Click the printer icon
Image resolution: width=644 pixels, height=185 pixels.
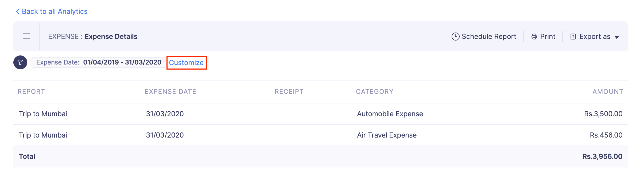534,37
